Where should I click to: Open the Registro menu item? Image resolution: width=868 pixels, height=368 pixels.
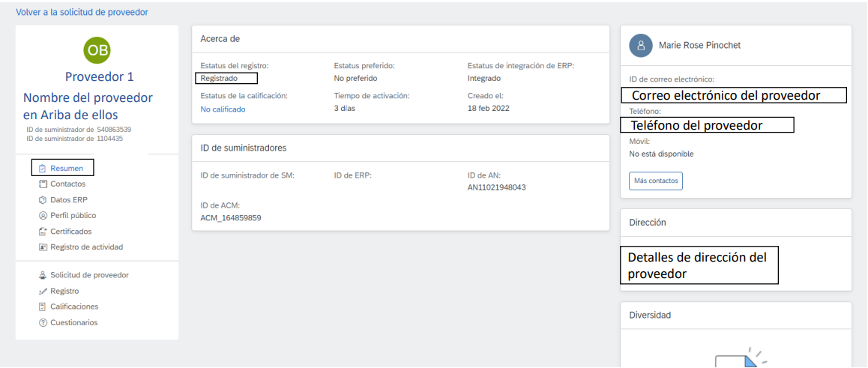64,291
